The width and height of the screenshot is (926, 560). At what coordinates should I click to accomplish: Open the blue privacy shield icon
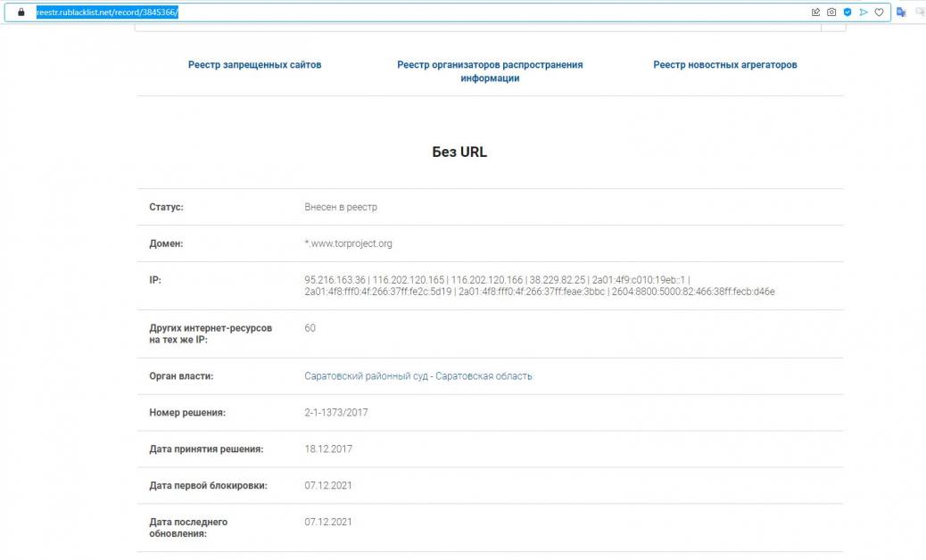click(847, 12)
